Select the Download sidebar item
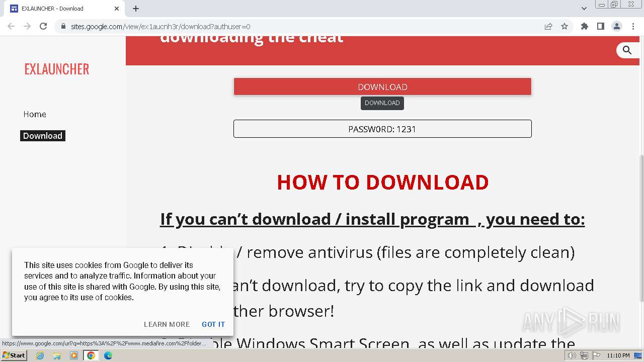Screen dimensions: 644x362 [x=43, y=136]
